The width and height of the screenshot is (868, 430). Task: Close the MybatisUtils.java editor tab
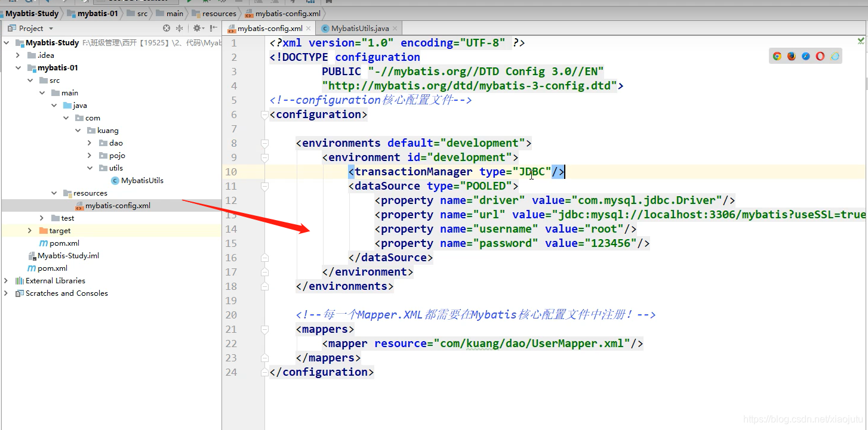(395, 28)
